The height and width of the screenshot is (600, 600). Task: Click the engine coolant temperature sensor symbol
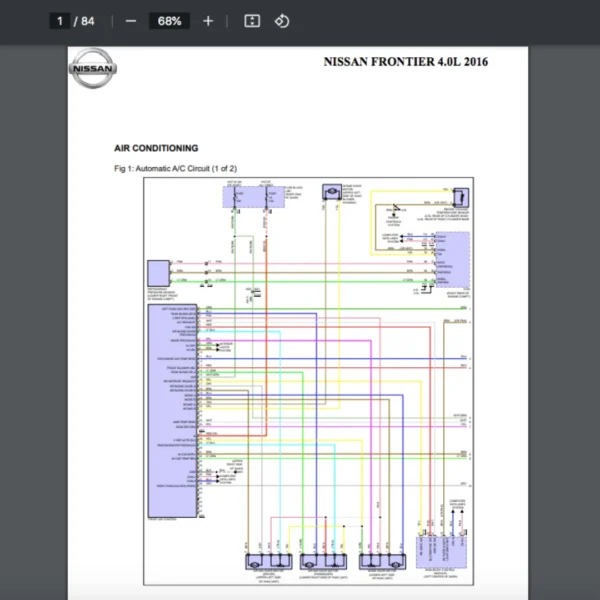460,196
